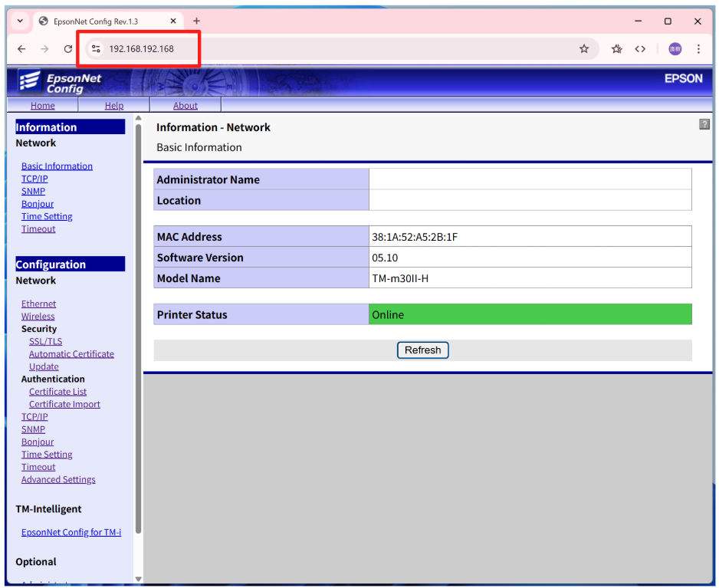The height and width of the screenshot is (588, 719).
Task: Open the Chrome three-dot menu
Action: (x=698, y=48)
